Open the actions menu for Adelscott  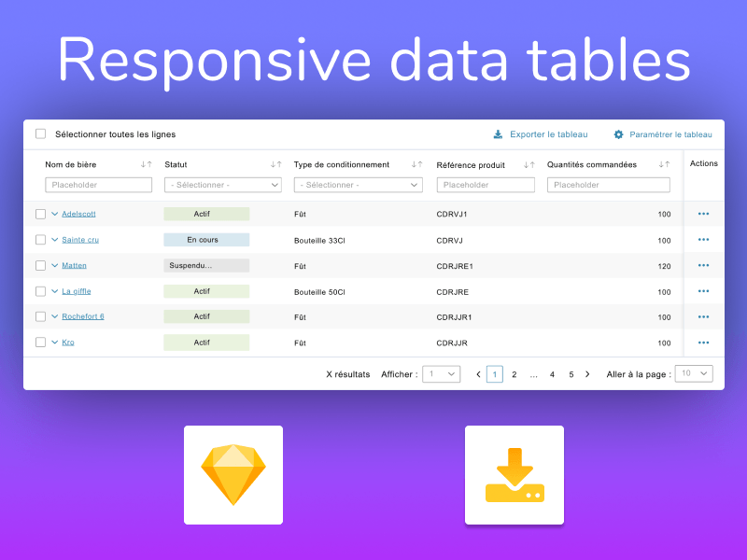pos(703,214)
